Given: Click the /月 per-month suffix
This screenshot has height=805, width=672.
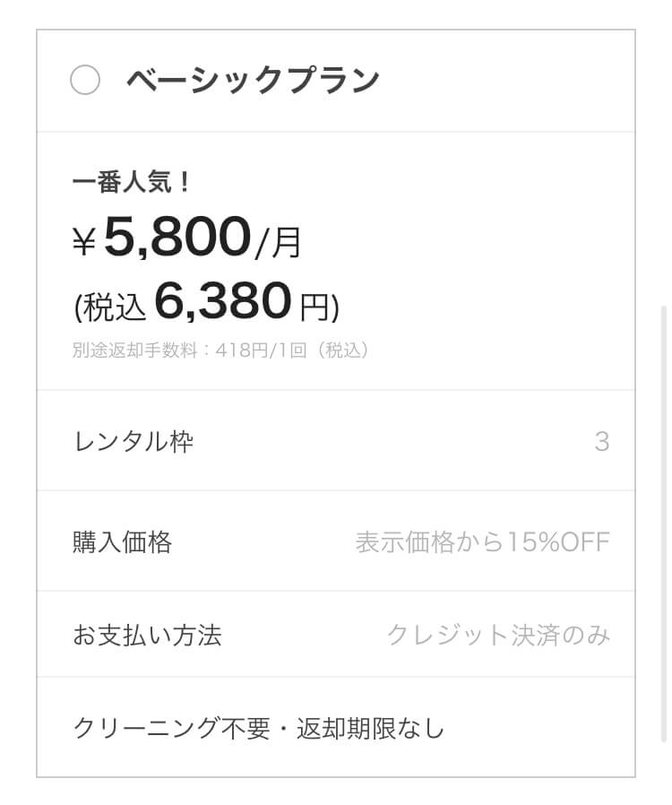Looking at the screenshot, I should coord(279,243).
